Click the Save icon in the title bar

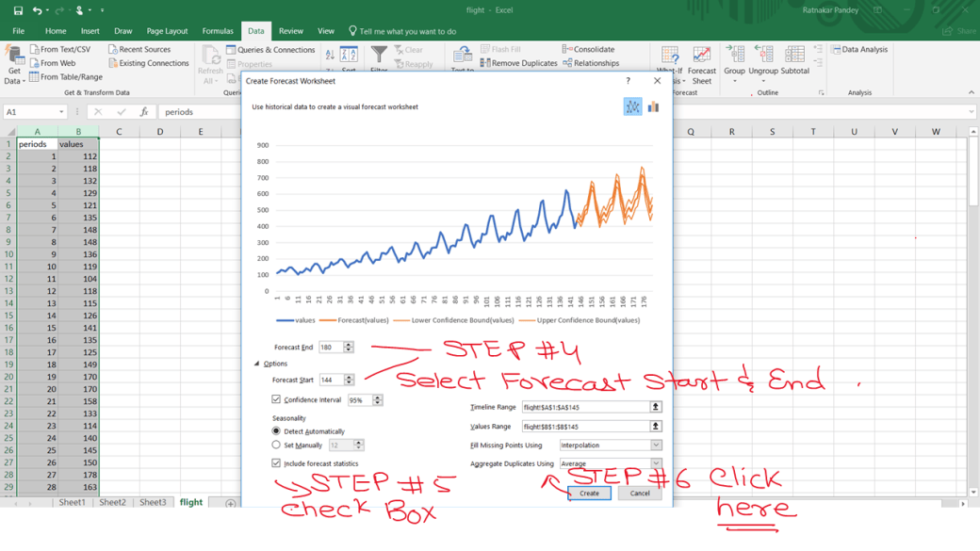click(18, 10)
